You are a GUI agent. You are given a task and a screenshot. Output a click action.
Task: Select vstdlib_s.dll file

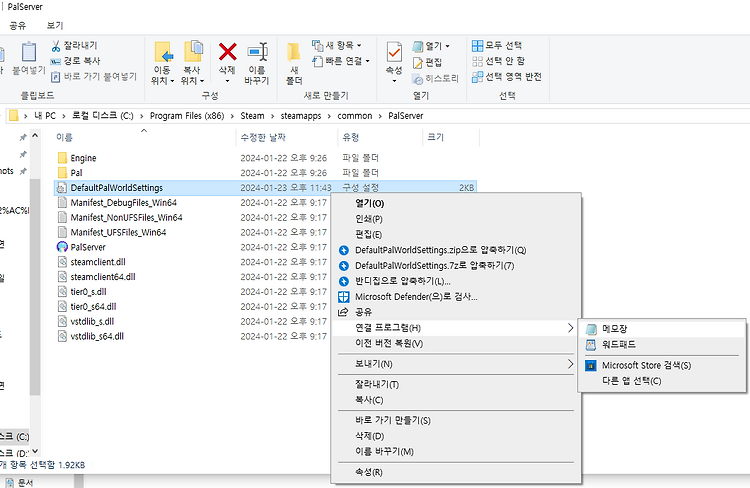(x=92, y=321)
